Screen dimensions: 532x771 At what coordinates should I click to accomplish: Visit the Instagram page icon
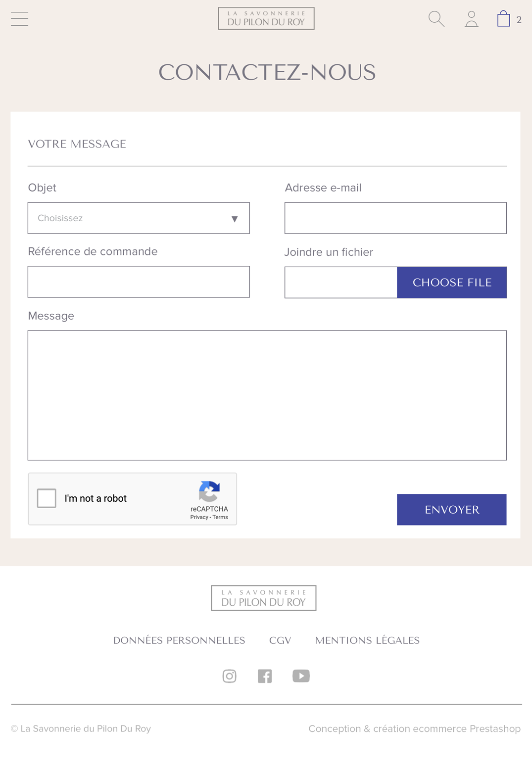(x=229, y=676)
